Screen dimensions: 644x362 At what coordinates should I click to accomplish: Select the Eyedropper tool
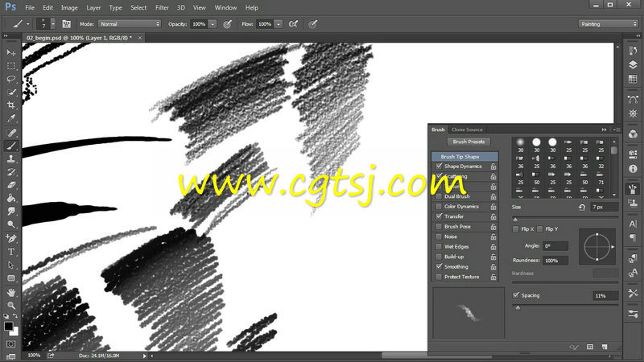pyautogui.click(x=11, y=118)
